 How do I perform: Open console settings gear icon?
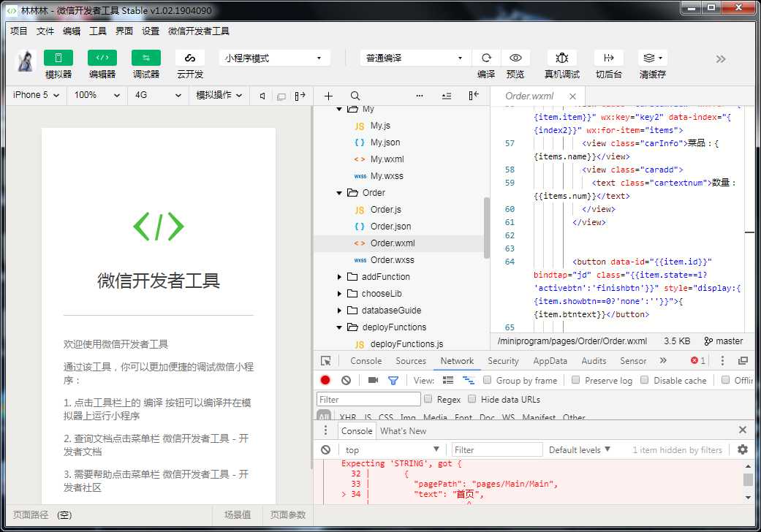(743, 449)
